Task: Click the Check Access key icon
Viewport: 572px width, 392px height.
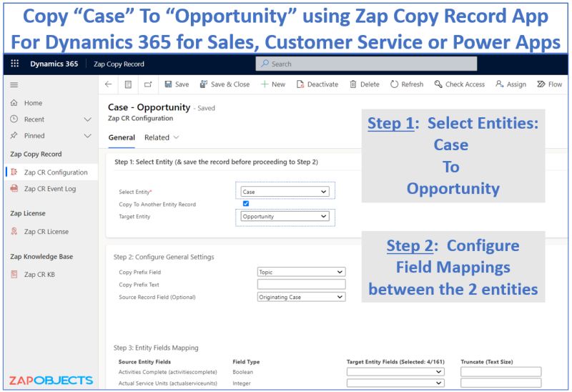Action: coord(438,84)
